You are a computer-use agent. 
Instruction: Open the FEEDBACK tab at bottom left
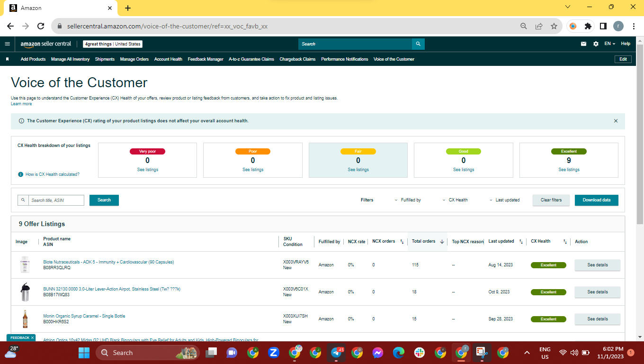[x=21, y=338]
